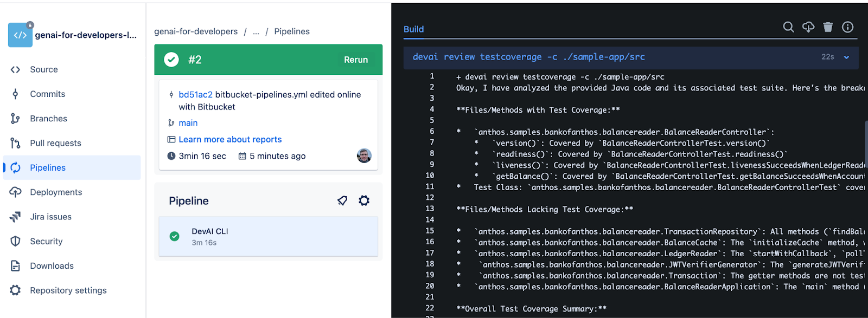
Task: Expand the devai review command chevron
Action: pos(846,57)
